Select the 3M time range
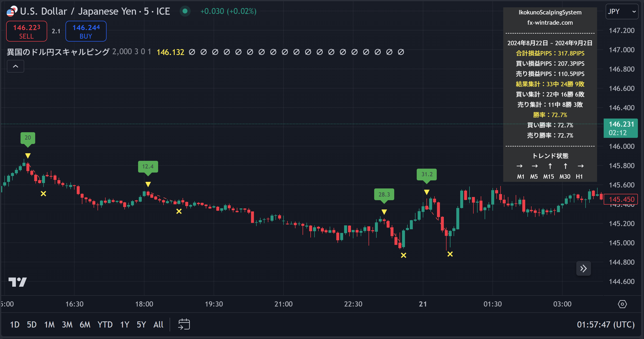 coord(67,325)
